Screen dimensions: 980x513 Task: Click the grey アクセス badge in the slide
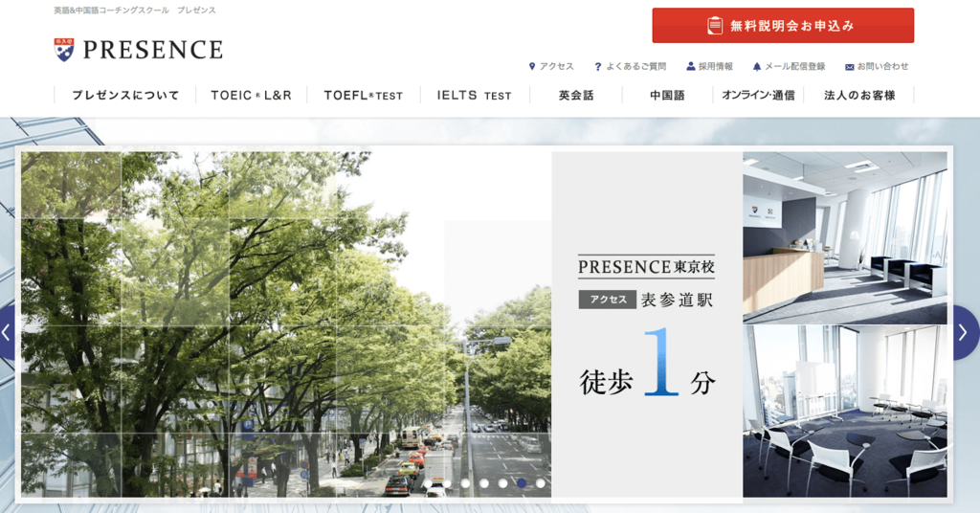[x=608, y=300]
